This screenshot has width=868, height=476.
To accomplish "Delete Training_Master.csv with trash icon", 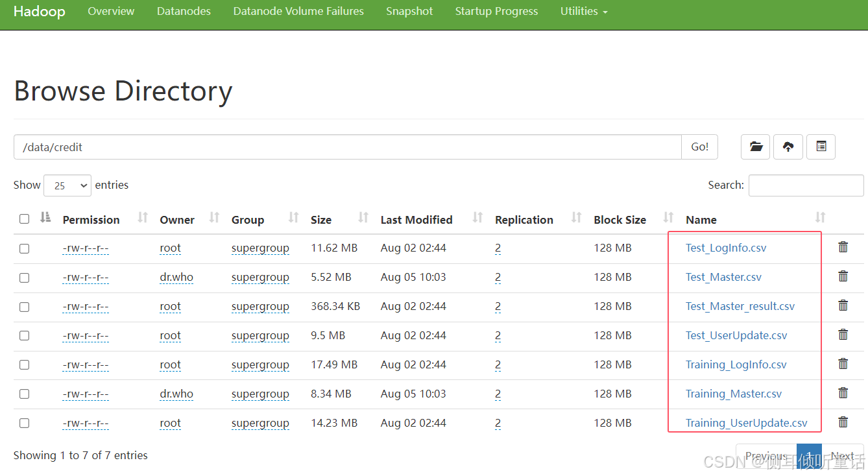I will (x=843, y=393).
